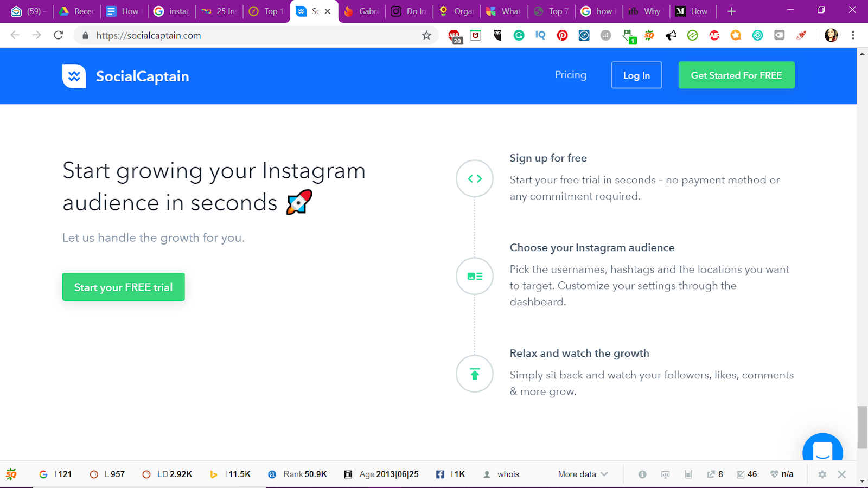Open the SEOquake extension in toolbar

649,35
